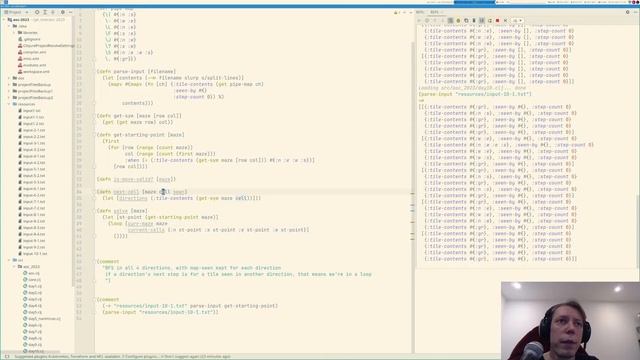Viewport: 640px width, 360px height.
Task: Click the editor warnings indicator icon
Action: click(397, 13)
